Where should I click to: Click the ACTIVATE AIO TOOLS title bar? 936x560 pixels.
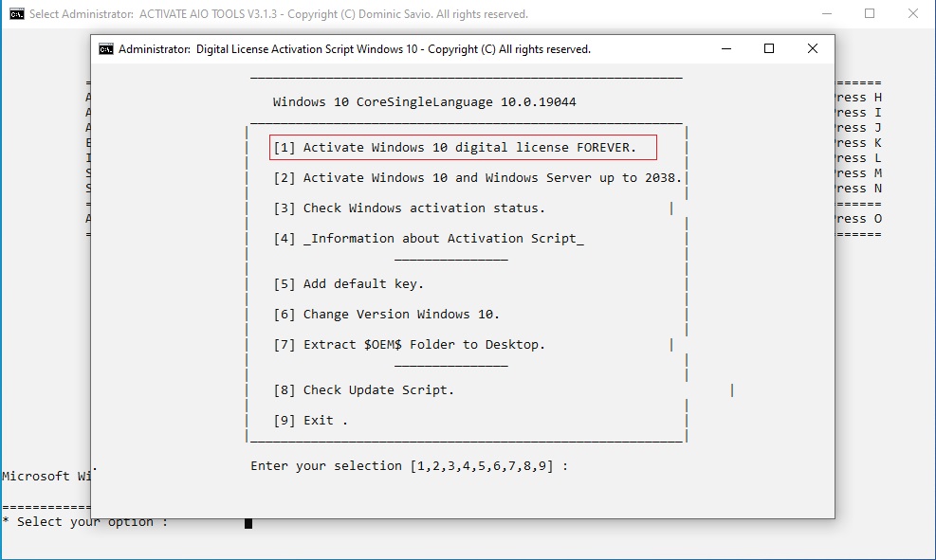(x=427, y=13)
